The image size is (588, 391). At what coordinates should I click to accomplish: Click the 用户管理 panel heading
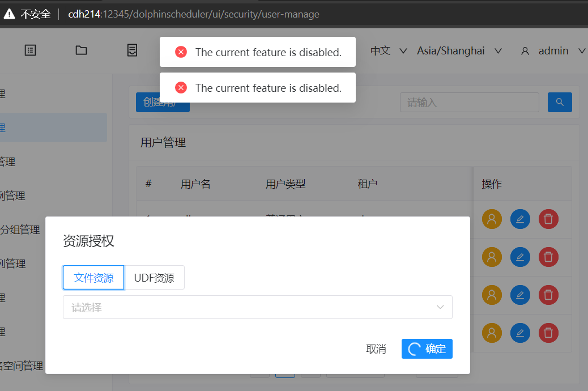click(x=163, y=143)
